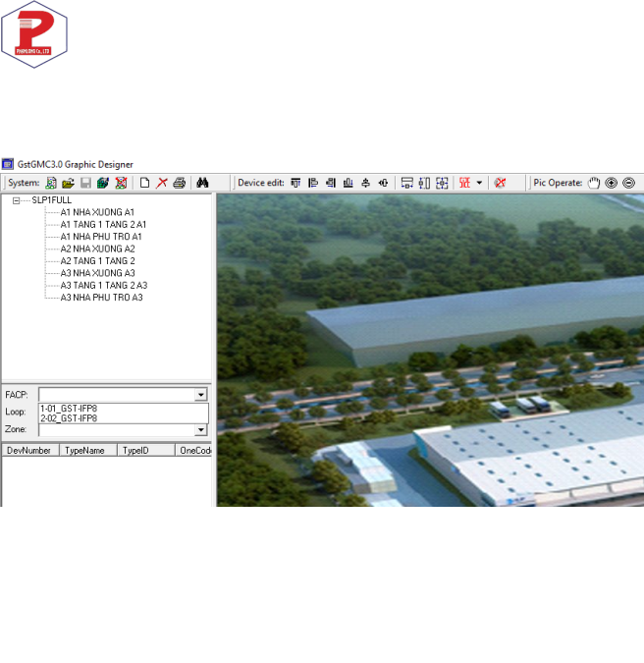The width and height of the screenshot is (644, 663).
Task: Click the make same size icon
Action: 442,183
